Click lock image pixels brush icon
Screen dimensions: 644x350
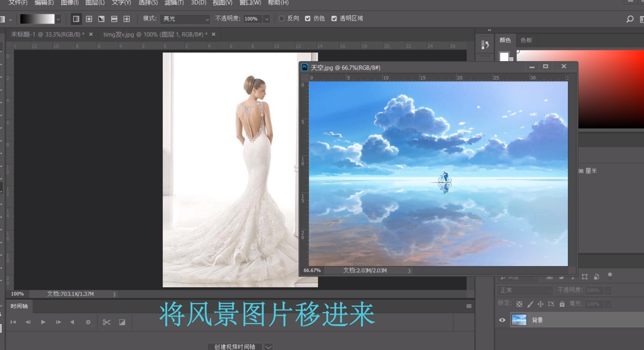(530, 304)
